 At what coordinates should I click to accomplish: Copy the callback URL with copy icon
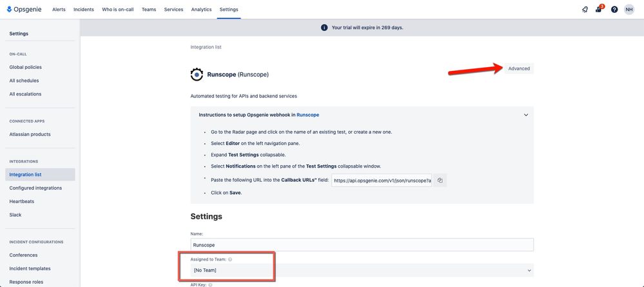click(440, 181)
